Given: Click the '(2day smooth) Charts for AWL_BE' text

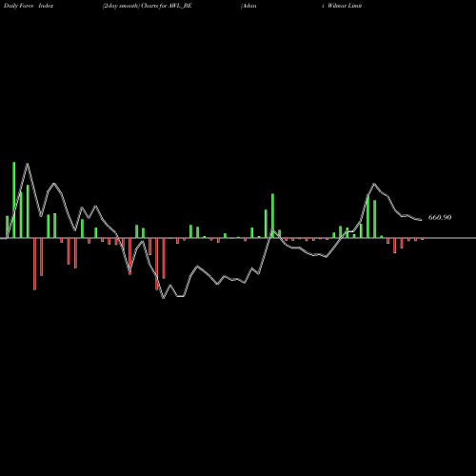Looking at the screenshot, I should coord(148,6).
